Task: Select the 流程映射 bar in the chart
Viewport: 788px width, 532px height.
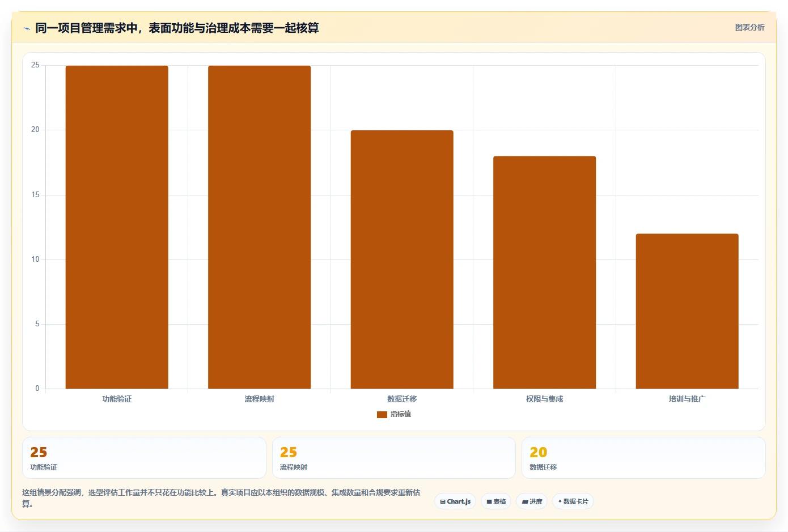Action: [x=259, y=227]
